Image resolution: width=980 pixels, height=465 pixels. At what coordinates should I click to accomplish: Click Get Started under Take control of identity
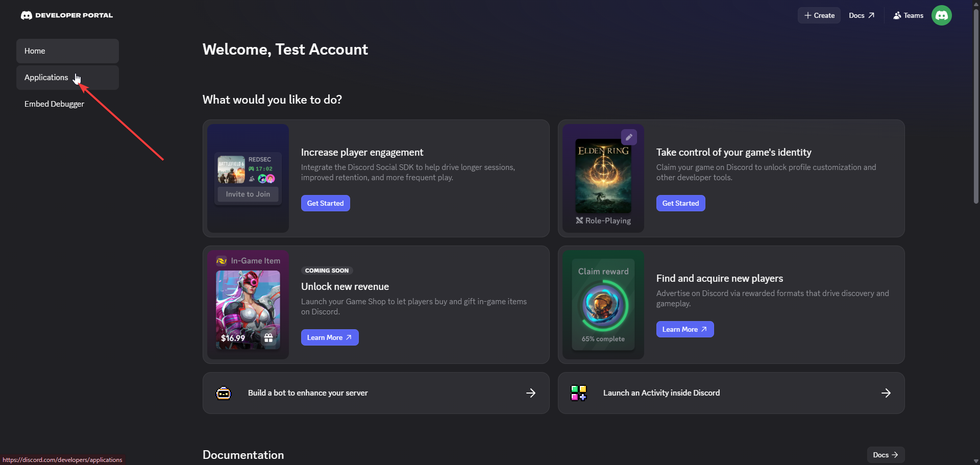[x=680, y=203]
